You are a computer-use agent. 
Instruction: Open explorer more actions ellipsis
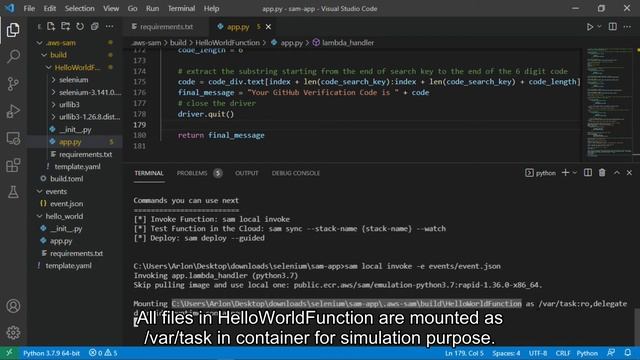coord(109,27)
